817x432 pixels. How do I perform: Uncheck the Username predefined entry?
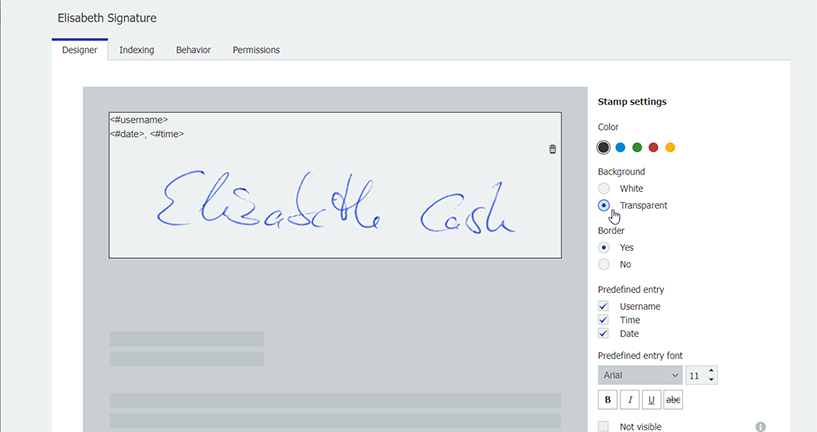(x=603, y=306)
